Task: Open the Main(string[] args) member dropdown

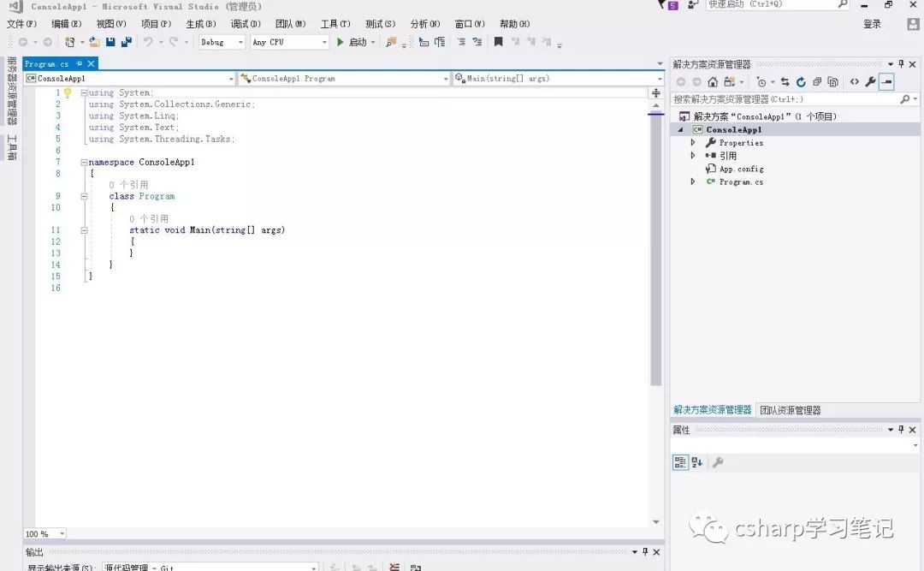Action: click(x=558, y=79)
